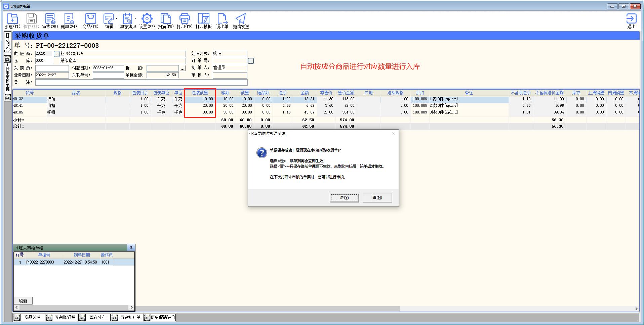
Task: Click the 新建(F1) new document icon
Action: click(x=12, y=21)
